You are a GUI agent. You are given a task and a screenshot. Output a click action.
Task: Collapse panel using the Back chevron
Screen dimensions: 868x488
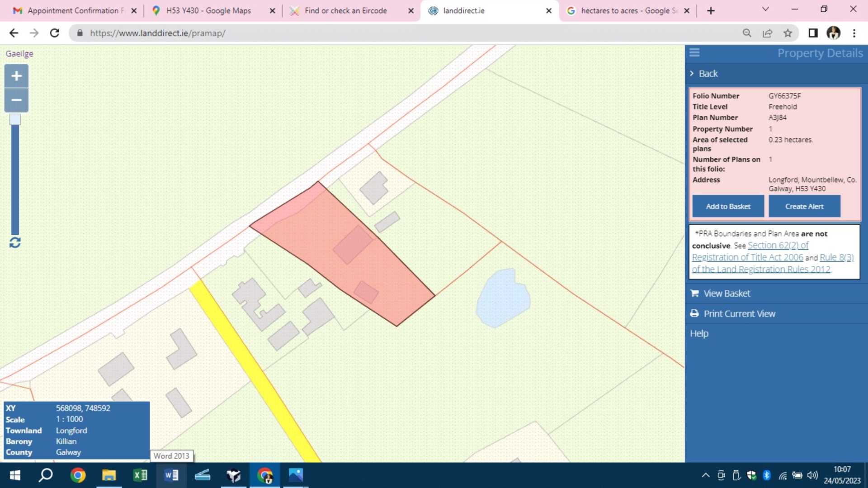click(692, 73)
